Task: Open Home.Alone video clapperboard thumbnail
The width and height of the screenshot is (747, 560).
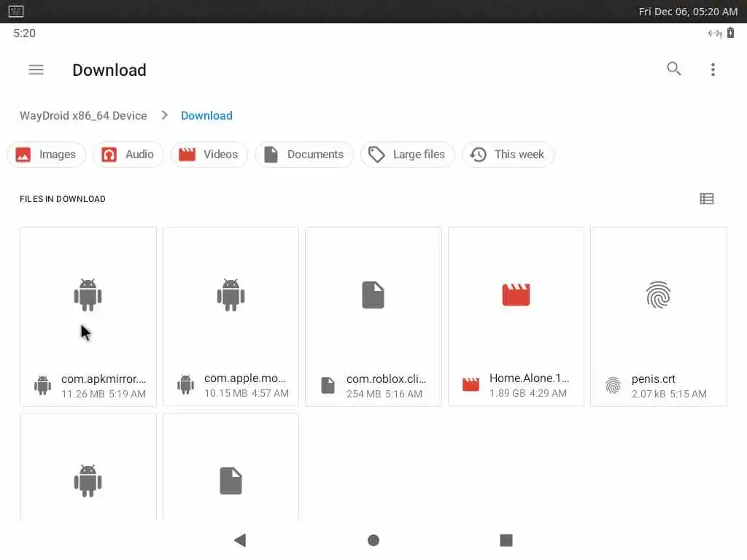Action: point(516,295)
